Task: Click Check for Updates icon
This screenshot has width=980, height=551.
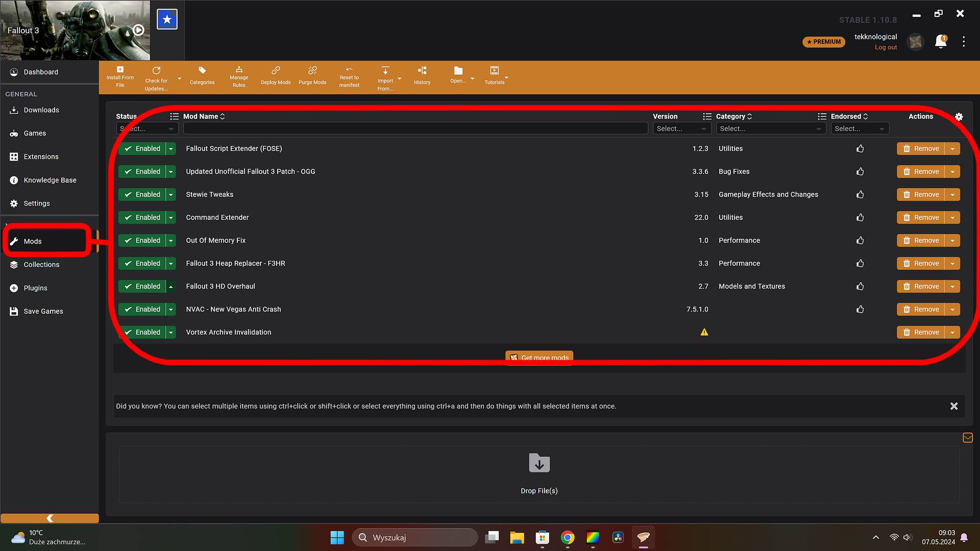Action: coord(156,70)
